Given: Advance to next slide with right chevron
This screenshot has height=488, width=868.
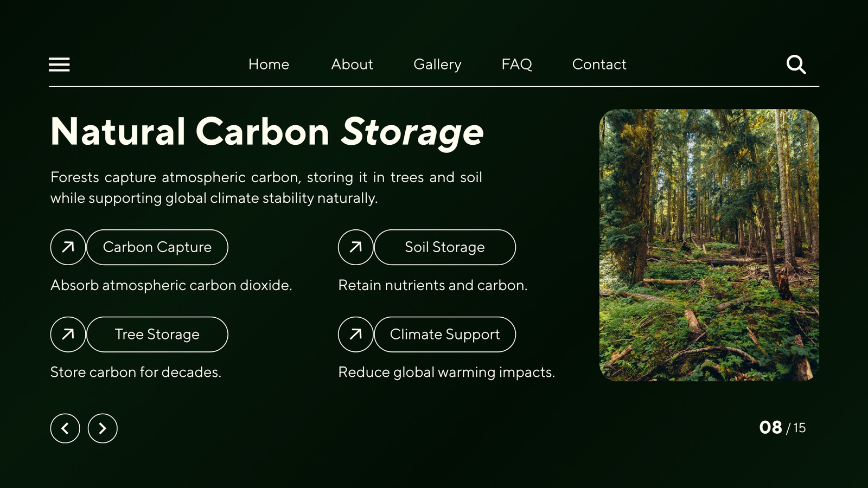Looking at the screenshot, I should click(x=103, y=428).
